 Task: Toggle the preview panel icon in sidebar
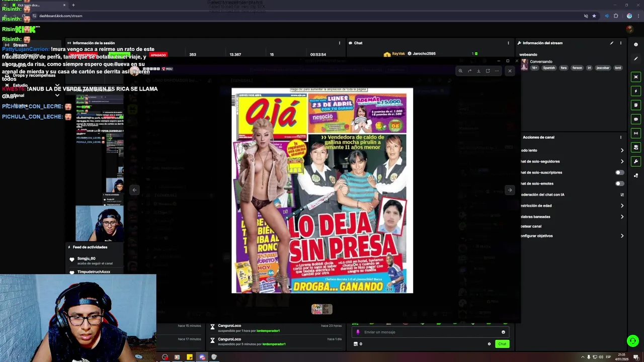click(636, 77)
